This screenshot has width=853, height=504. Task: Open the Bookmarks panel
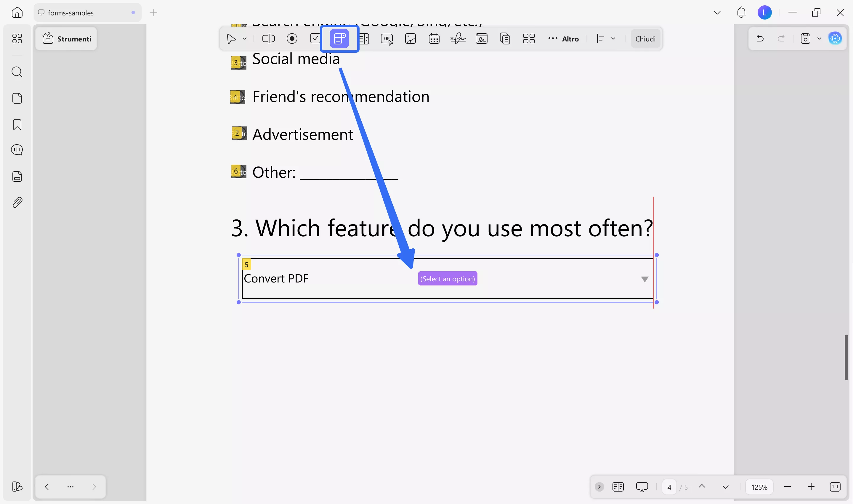(x=17, y=125)
